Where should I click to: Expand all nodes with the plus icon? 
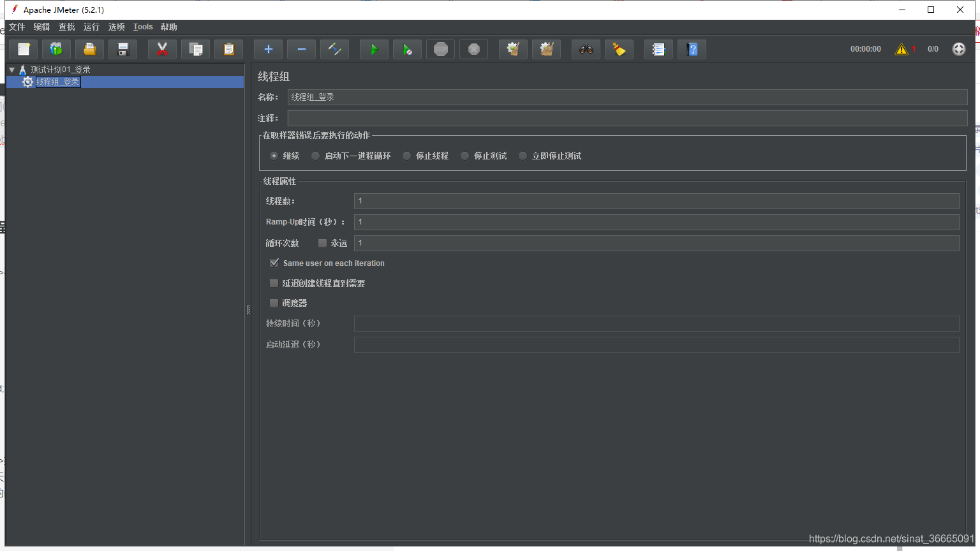coord(269,49)
